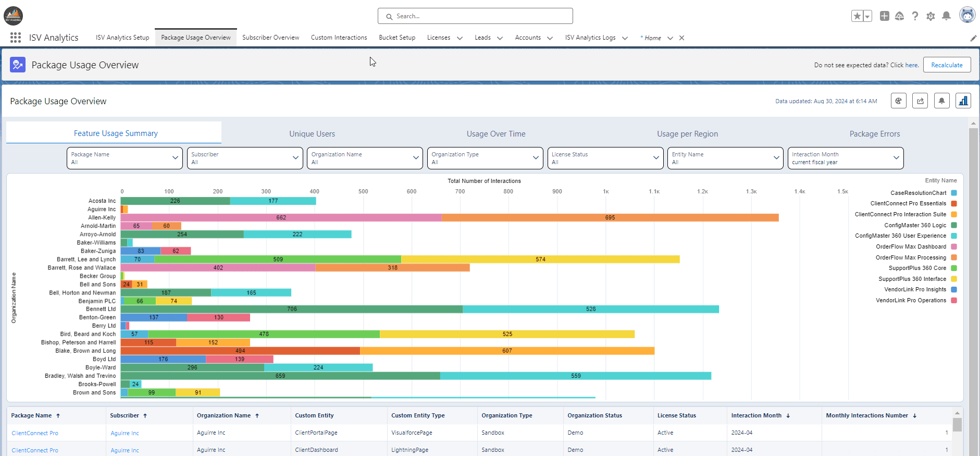Open the Organization Name filter dropdown

pyautogui.click(x=365, y=158)
